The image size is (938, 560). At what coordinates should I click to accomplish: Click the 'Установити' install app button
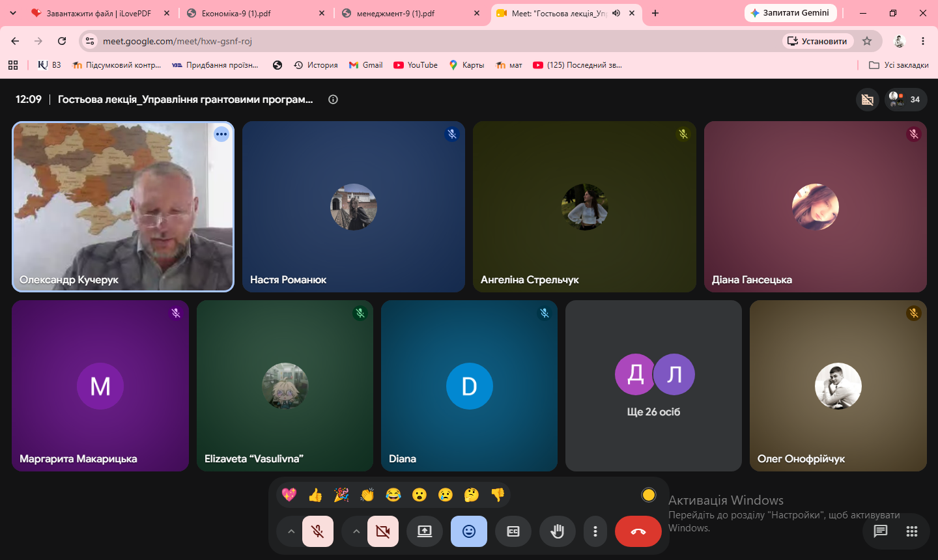pyautogui.click(x=817, y=41)
